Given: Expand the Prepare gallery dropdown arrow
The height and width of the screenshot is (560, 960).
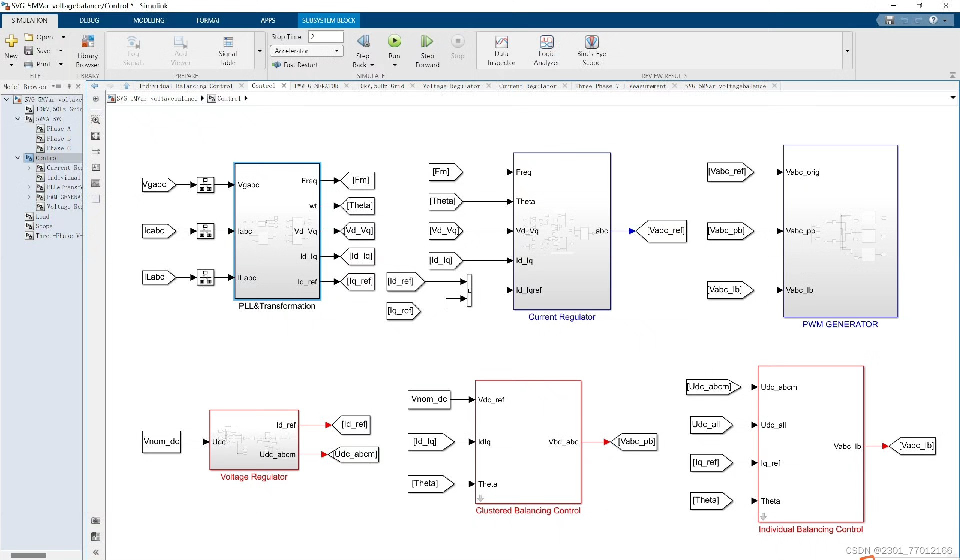Looking at the screenshot, I should tap(260, 51).
